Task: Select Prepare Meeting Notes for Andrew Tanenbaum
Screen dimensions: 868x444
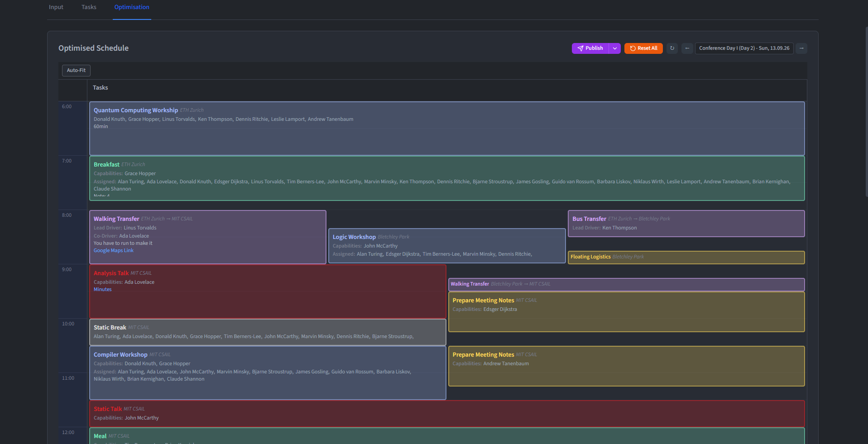Action: click(x=626, y=366)
